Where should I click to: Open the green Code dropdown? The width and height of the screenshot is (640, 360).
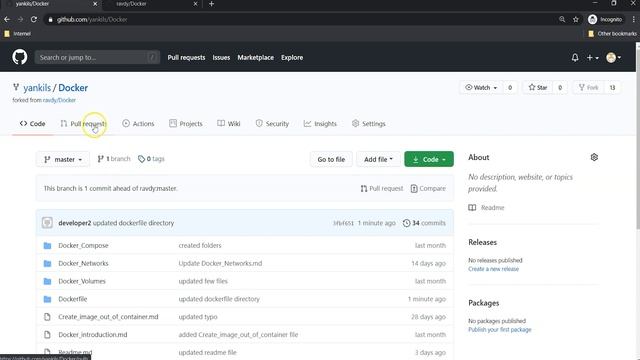click(429, 159)
